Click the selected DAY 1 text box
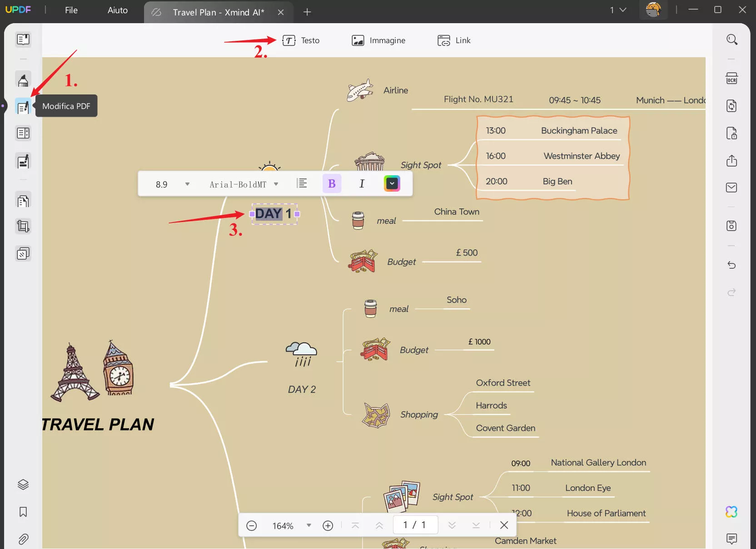 click(274, 213)
